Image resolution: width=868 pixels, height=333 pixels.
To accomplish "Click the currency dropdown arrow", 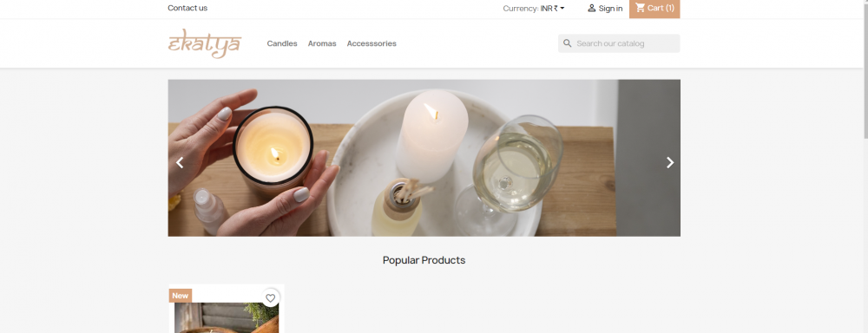I will click(562, 9).
